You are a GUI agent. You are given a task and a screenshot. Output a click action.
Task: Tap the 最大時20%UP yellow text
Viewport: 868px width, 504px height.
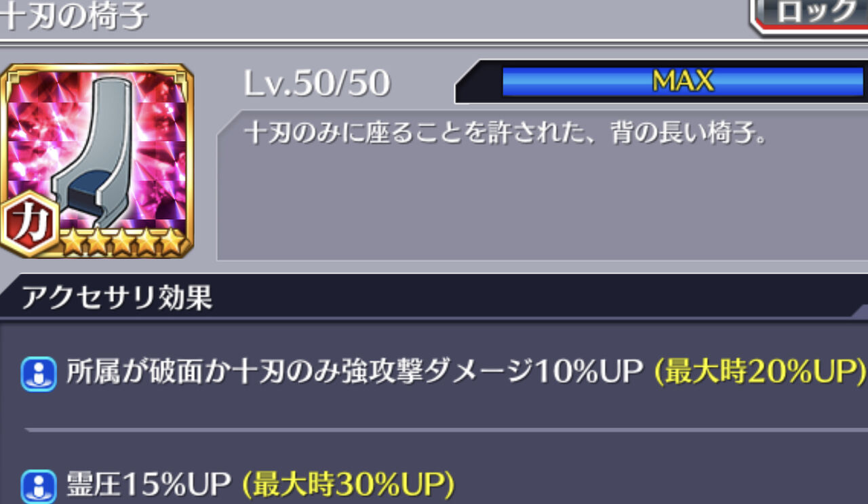761,372
